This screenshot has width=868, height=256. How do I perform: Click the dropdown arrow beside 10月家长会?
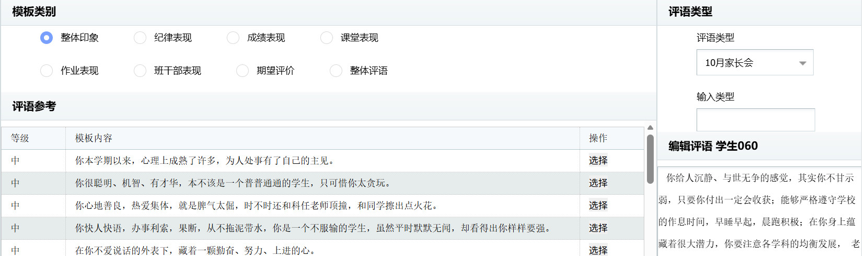pyautogui.click(x=803, y=63)
